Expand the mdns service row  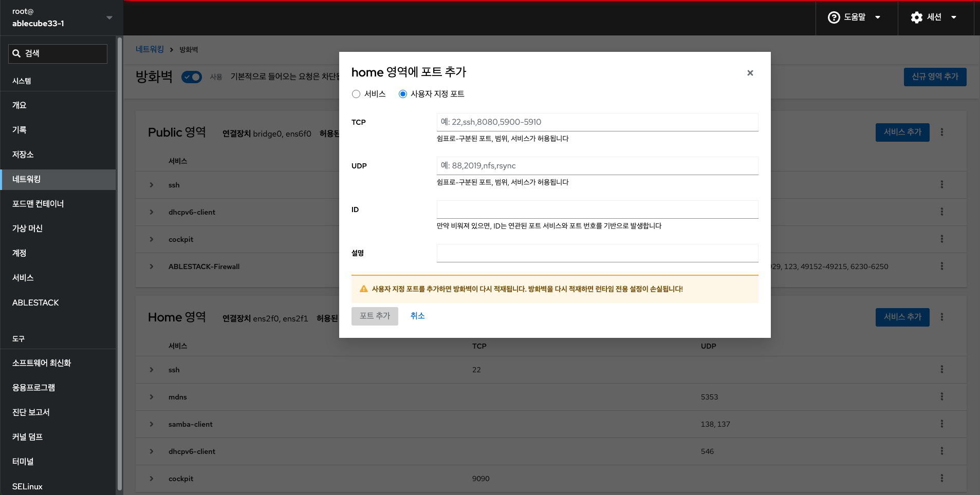coord(152,397)
